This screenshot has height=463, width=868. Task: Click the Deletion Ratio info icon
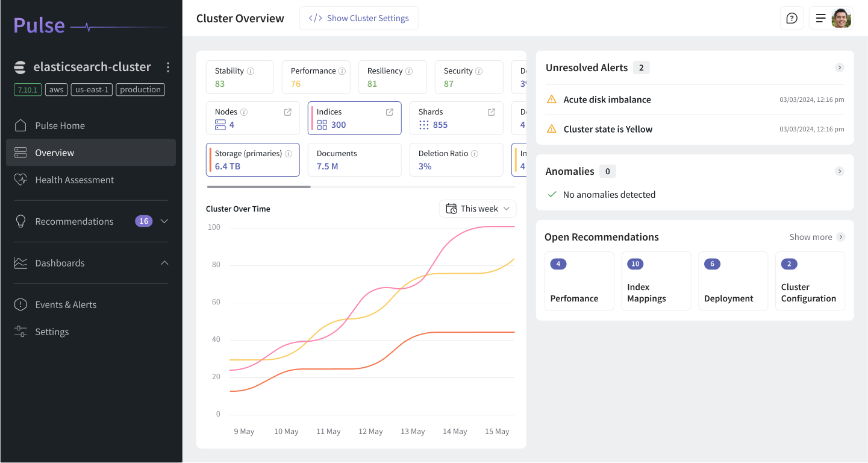pyautogui.click(x=475, y=154)
